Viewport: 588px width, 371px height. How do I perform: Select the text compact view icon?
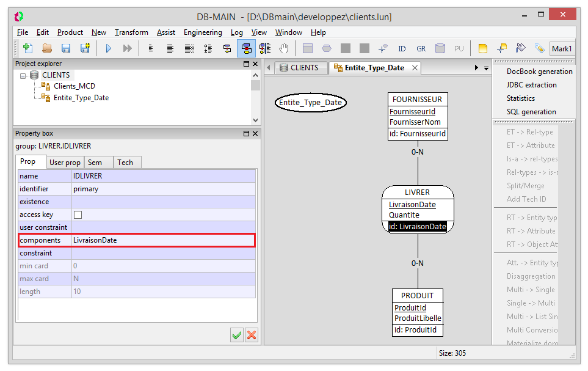(x=151, y=48)
